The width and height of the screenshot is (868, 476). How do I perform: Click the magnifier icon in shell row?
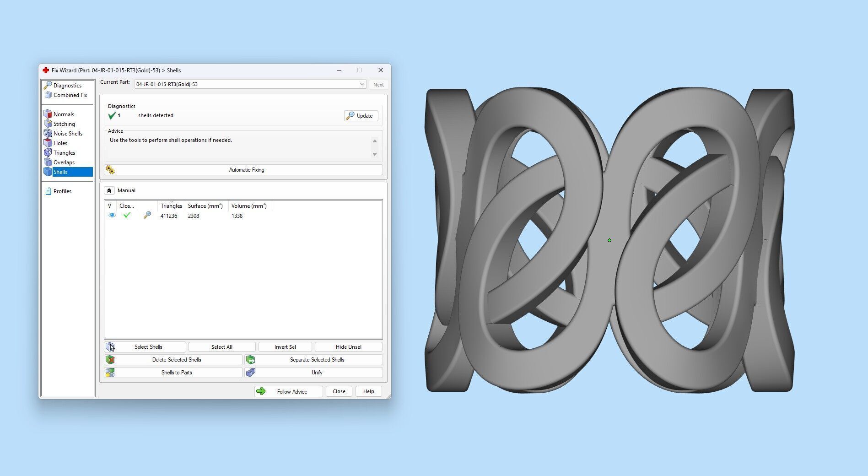click(147, 215)
